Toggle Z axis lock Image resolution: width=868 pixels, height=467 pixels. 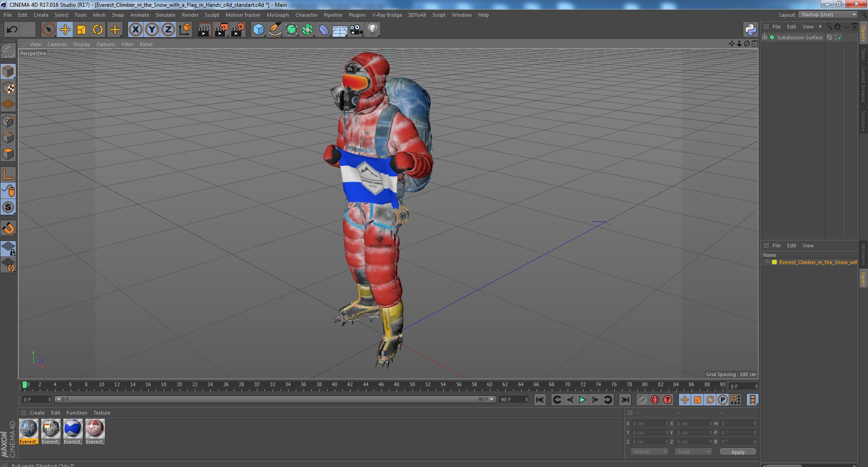(x=168, y=30)
